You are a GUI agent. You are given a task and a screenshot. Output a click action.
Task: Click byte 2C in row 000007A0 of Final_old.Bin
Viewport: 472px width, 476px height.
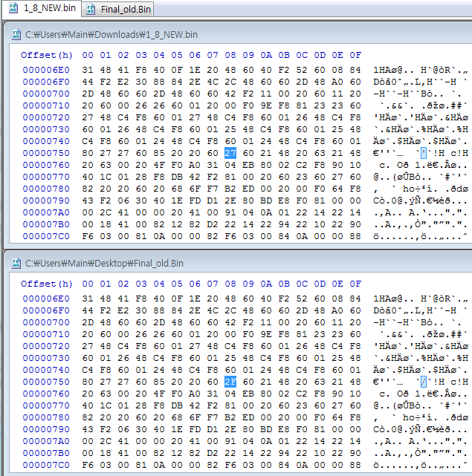point(106,441)
